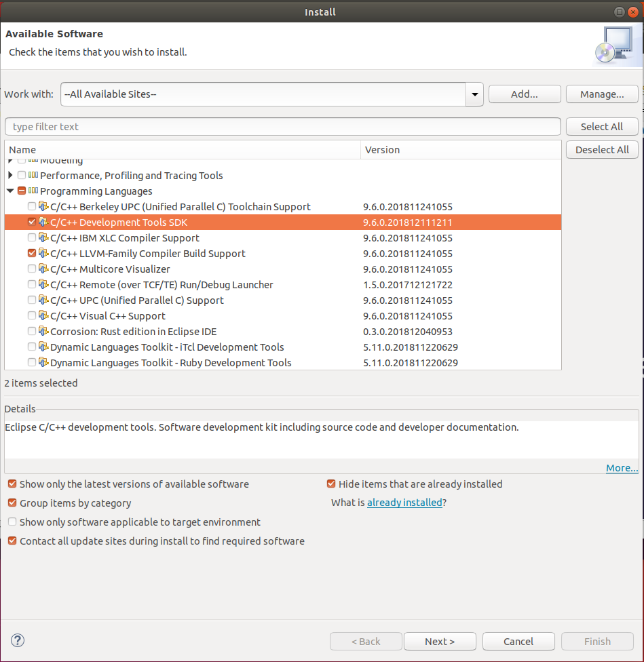The height and width of the screenshot is (662, 644).
Task: Check C/C++ UPC (Unified Parallel C) Support
Action: [x=32, y=300]
